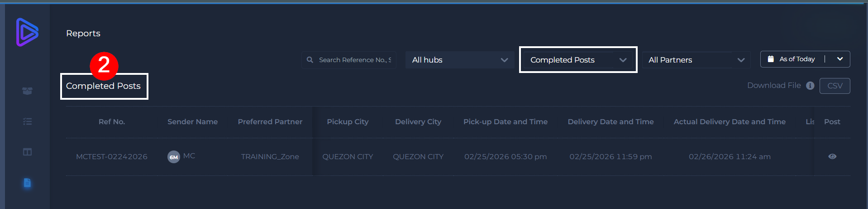Image resolution: width=868 pixels, height=209 pixels.
Task: View the MCTEST-02242026 post via eye icon
Action: tap(832, 156)
